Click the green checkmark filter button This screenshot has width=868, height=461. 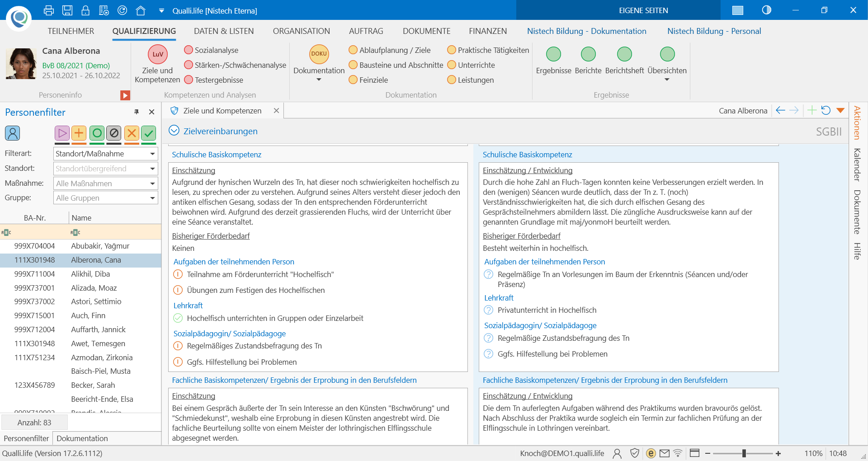point(149,133)
